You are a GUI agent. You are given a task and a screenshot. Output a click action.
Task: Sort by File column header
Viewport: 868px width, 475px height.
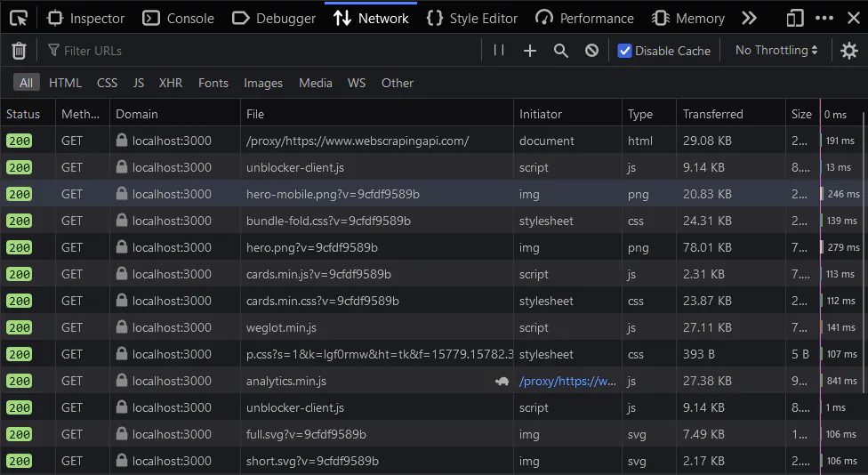pos(377,114)
